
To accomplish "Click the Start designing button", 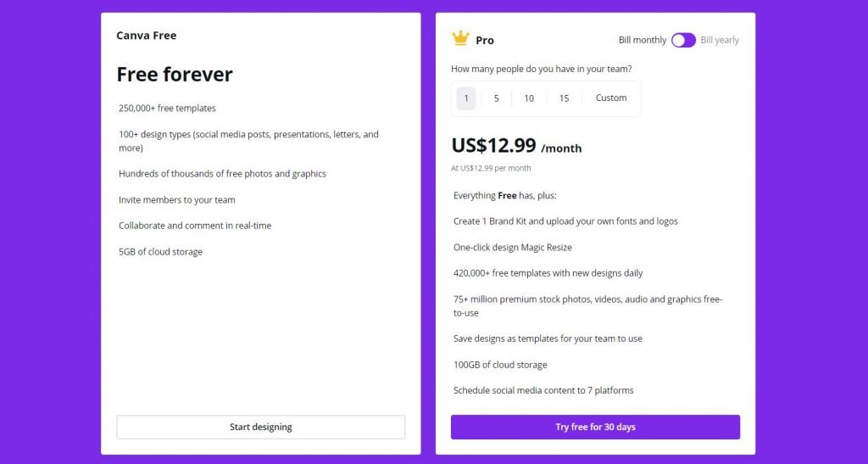I will [x=261, y=427].
